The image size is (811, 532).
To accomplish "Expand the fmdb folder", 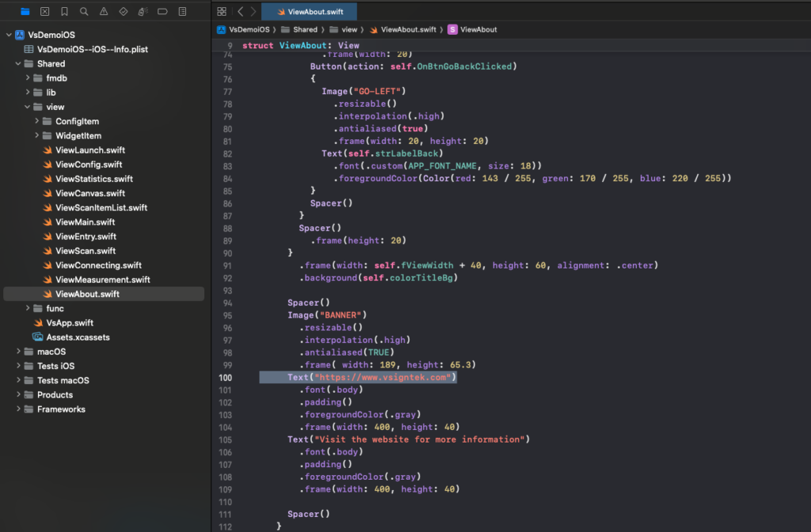I will coord(28,78).
